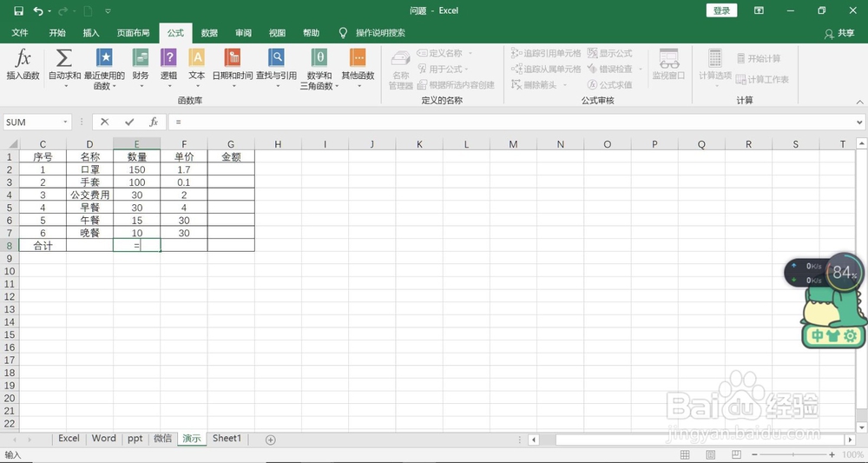Select cell containing 公交费用

pos(89,195)
